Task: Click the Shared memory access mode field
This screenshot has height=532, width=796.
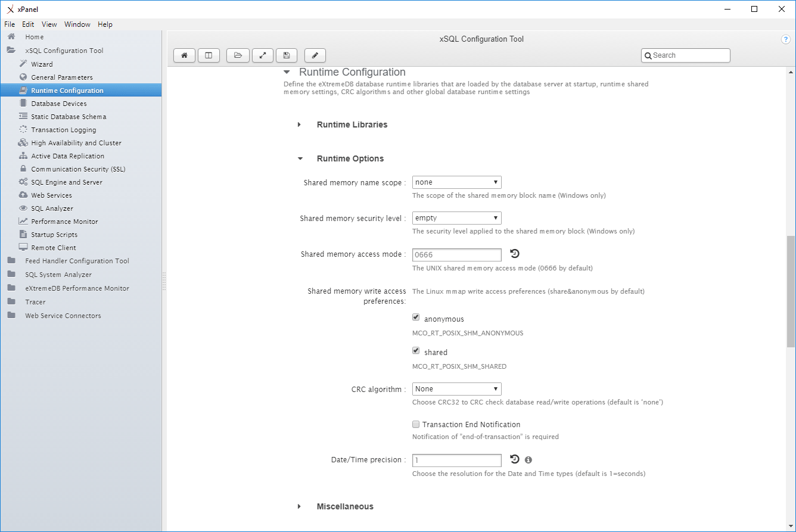Action: [457, 254]
